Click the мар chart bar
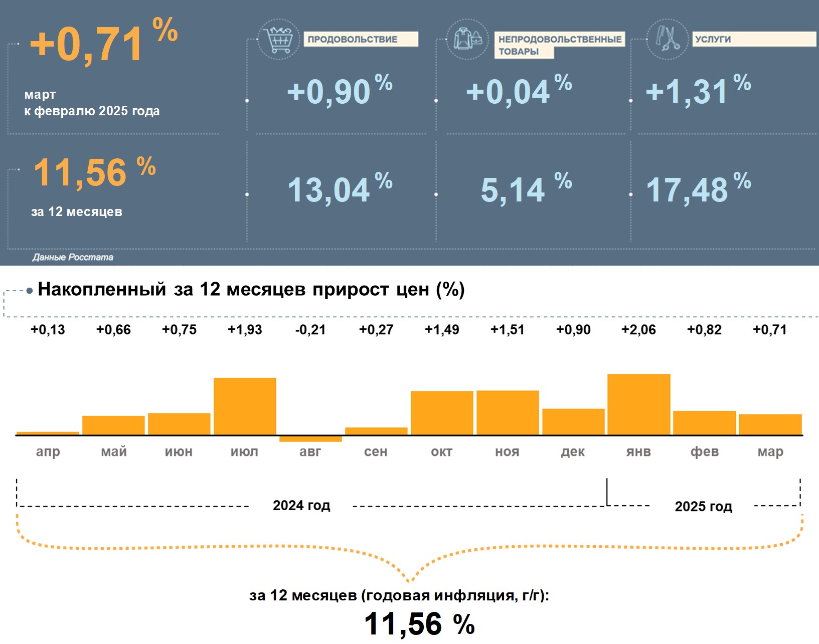Viewport: 819px width, 644px height. [770, 424]
